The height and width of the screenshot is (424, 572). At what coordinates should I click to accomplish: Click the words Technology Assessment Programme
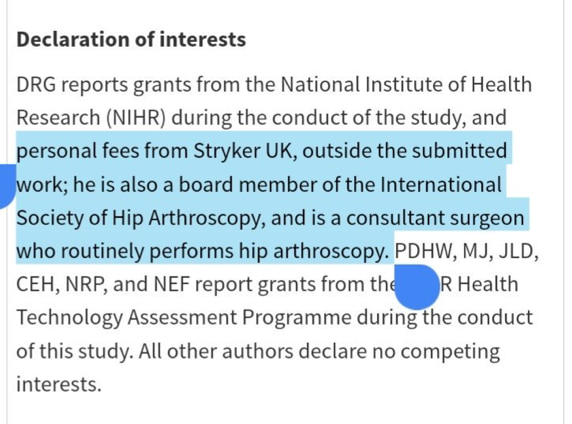pyautogui.click(x=183, y=318)
